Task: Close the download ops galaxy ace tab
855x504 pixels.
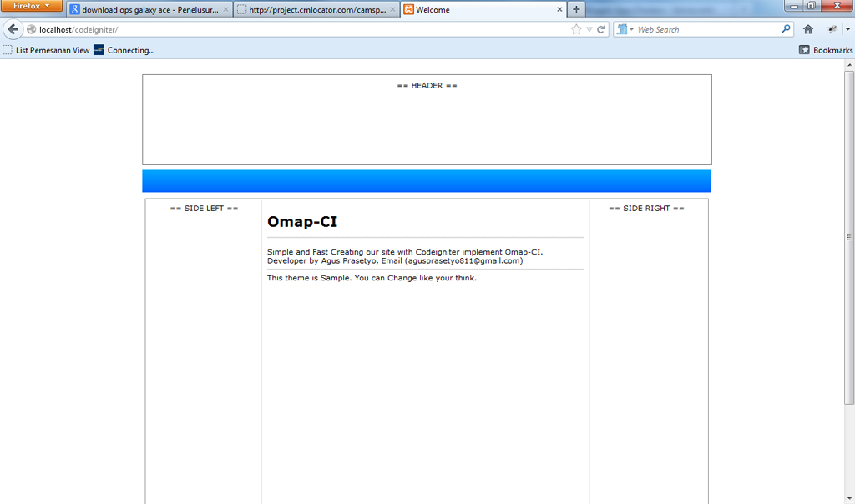Action: 225,9
